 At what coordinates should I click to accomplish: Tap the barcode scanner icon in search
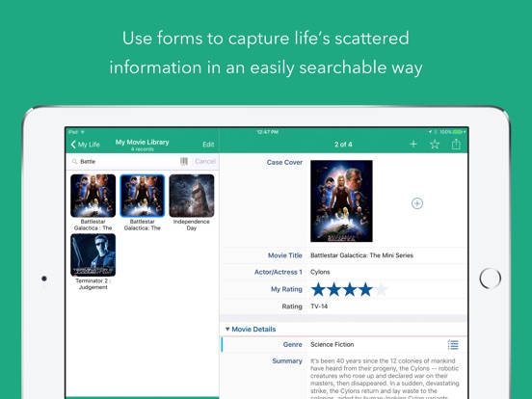[184, 161]
